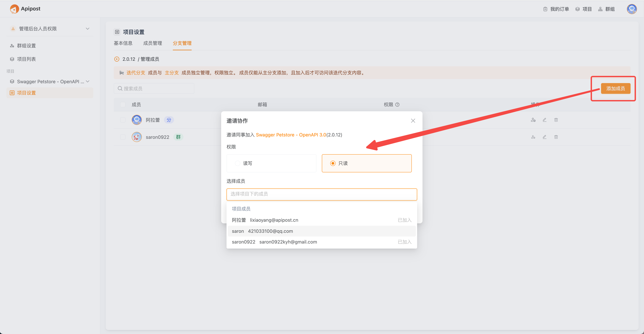This screenshot has width=644, height=334.
Task: Click 成员 column header
Action: tap(136, 105)
